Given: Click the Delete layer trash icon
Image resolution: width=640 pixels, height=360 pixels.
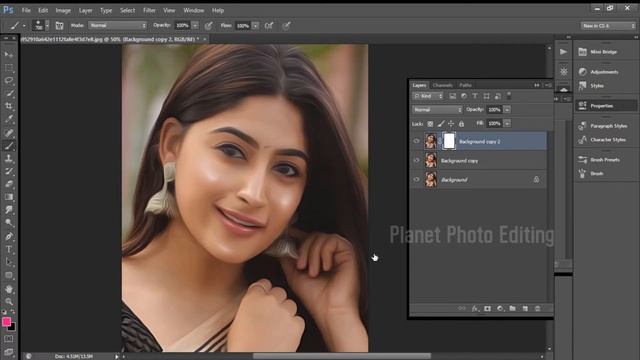Looking at the screenshot, I should [x=538, y=309].
